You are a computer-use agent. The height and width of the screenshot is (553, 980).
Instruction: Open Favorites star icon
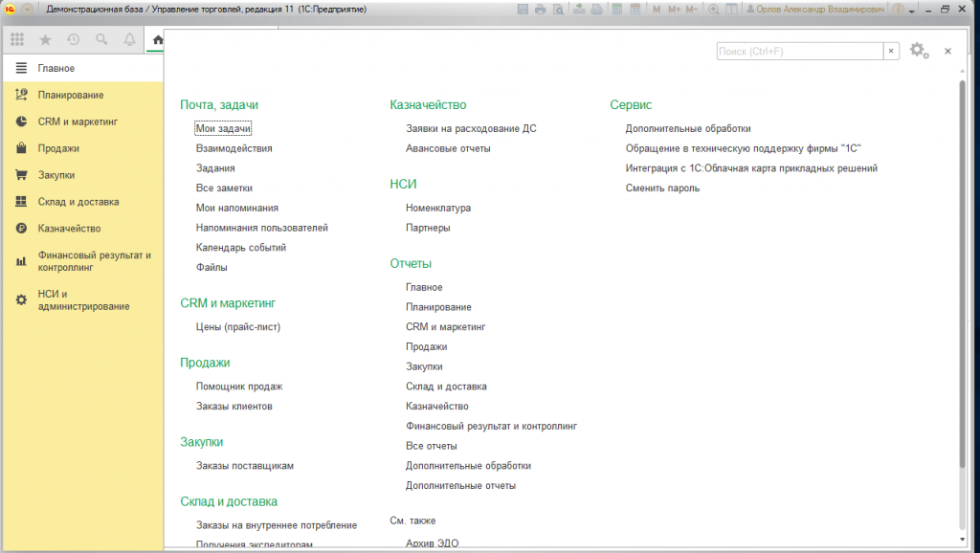pyautogui.click(x=45, y=39)
